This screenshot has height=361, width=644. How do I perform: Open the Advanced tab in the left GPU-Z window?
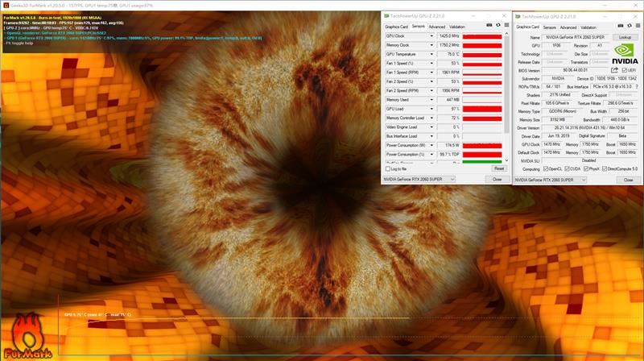pyautogui.click(x=436, y=27)
